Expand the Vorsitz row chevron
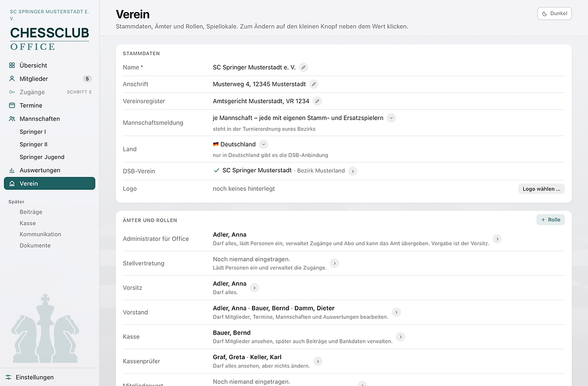Screen dimensions: 588x386 (254, 288)
